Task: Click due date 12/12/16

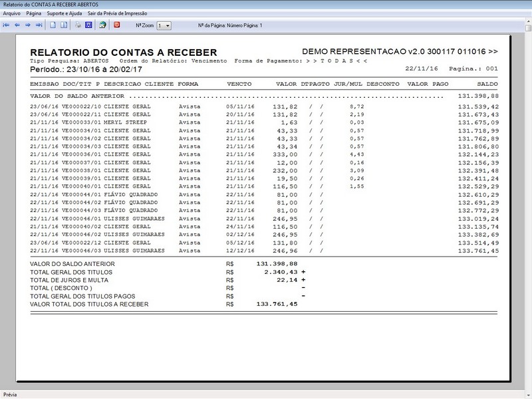Action: click(240, 251)
